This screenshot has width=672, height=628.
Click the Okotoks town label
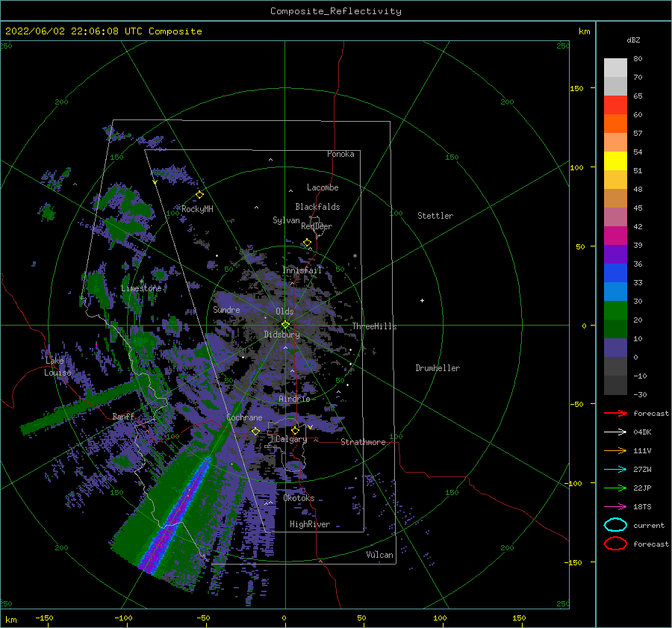299,498
